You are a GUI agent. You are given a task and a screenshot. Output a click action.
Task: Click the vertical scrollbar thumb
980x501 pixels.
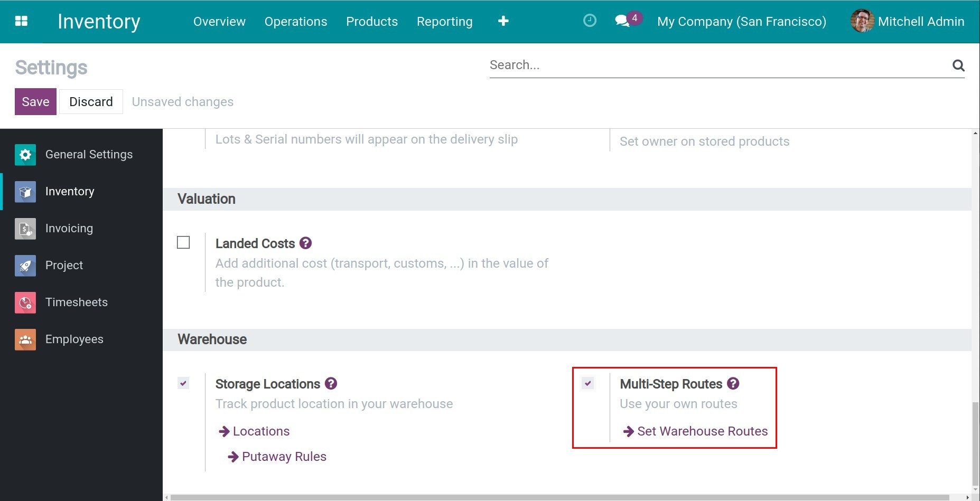coord(975,443)
